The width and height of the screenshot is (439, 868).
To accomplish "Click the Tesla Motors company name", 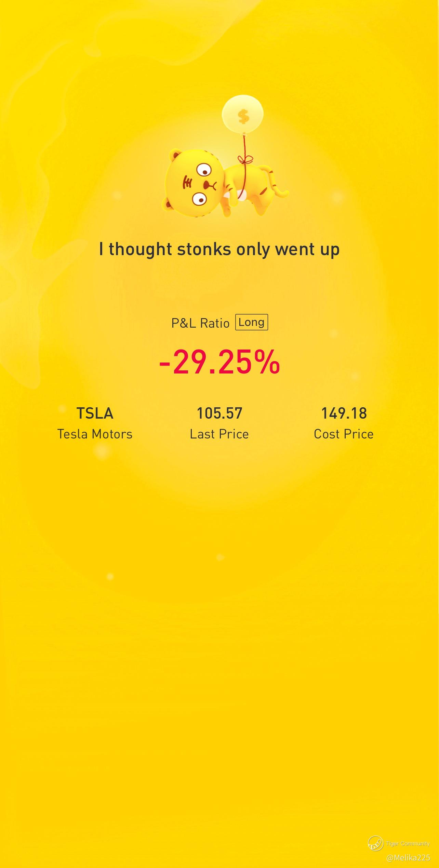I will pos(95,434).
